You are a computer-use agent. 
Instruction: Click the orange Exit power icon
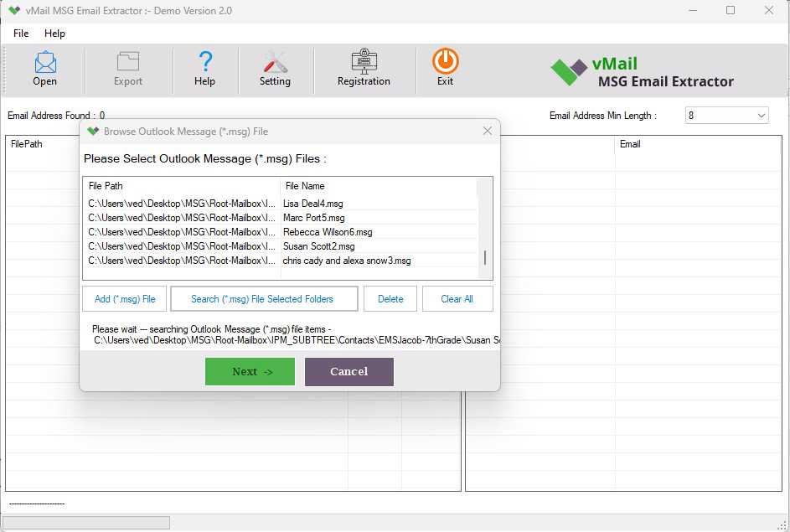coord(446,61)
